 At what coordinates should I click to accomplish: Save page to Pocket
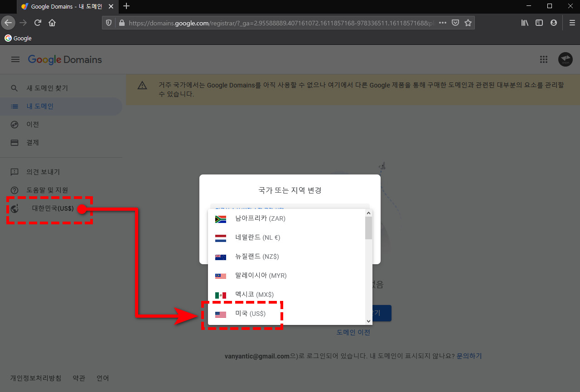pyautogui.click(x=455, y=23)
